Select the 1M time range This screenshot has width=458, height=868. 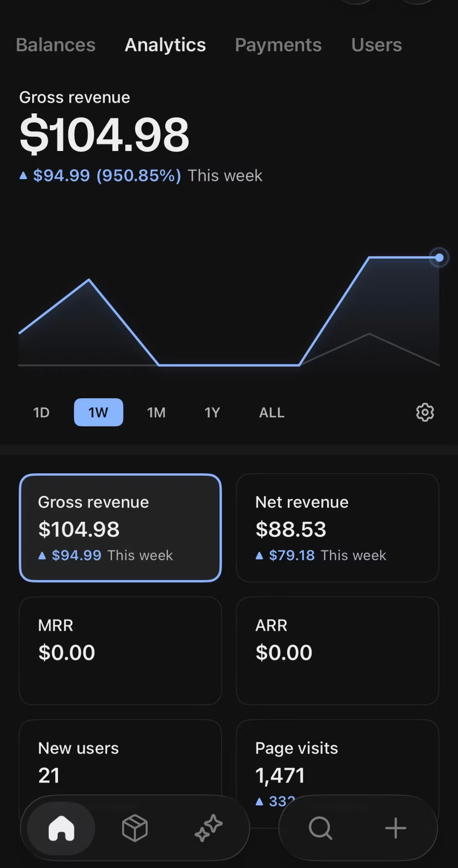tap(156, 412)
